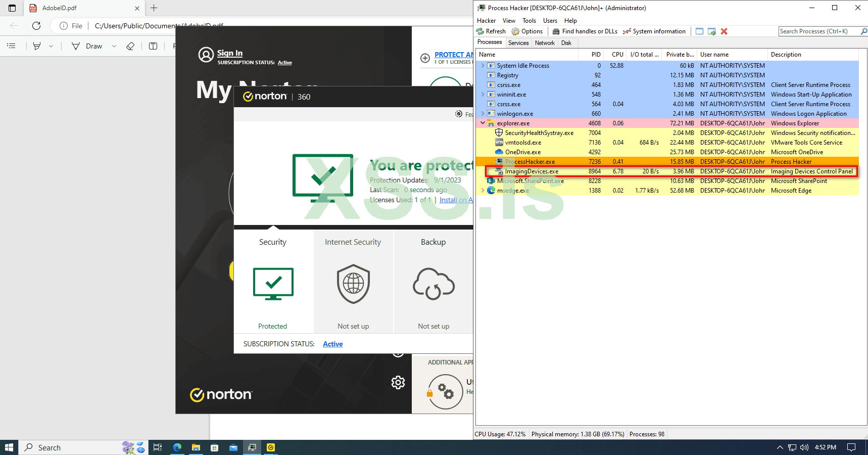Click the red X terminate-window icon
This screenshot has height=455, width=868.
coord(724,31)
